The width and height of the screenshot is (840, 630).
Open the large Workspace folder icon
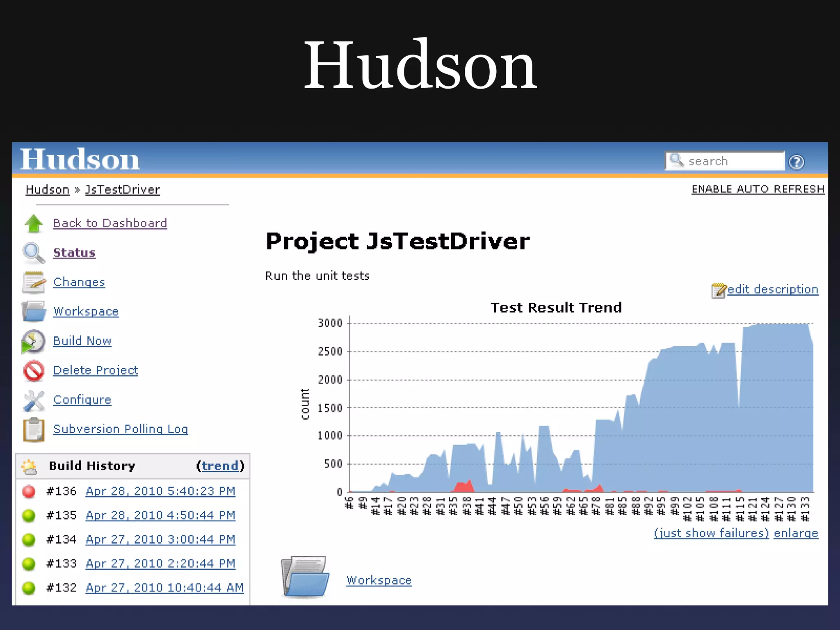[305, 577]
